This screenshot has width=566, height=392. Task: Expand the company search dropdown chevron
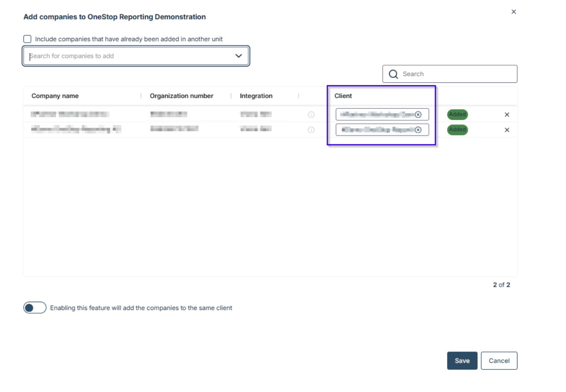coord(238,56)
